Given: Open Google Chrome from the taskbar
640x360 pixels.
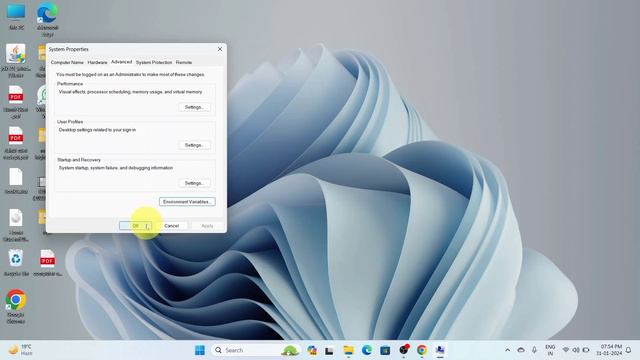Looking at the screenshot, I should 422,350.
